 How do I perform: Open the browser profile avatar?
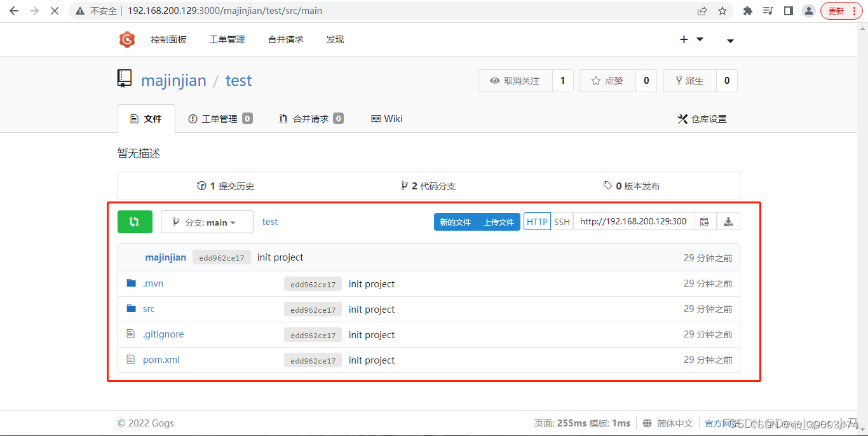tap(809, 11)
